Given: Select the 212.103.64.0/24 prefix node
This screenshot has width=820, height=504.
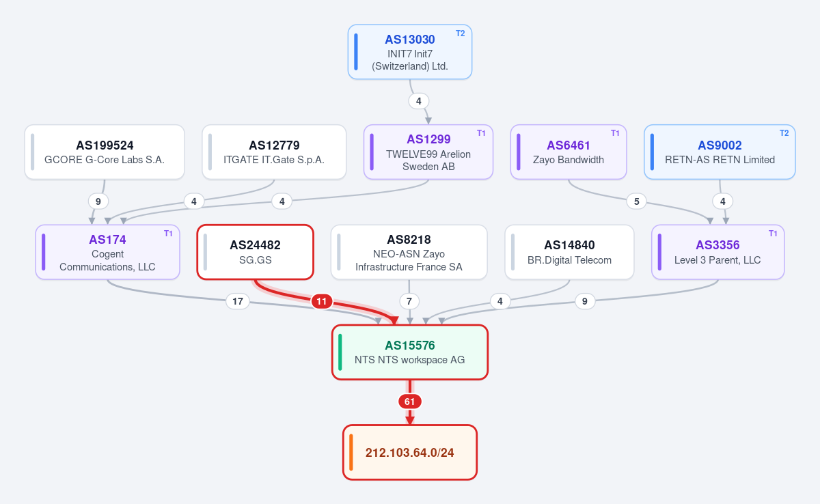Looking at the screenshot, I should 410,453.
